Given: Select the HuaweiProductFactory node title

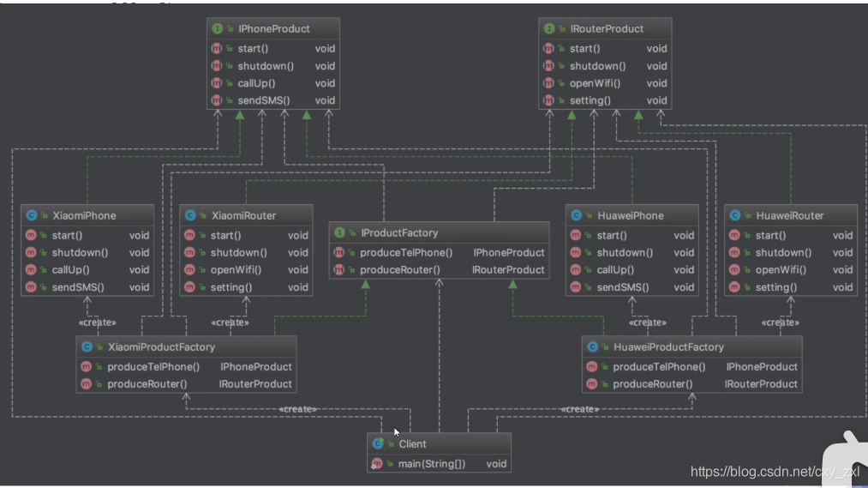Looking at the screenshot, I should 668,346.
